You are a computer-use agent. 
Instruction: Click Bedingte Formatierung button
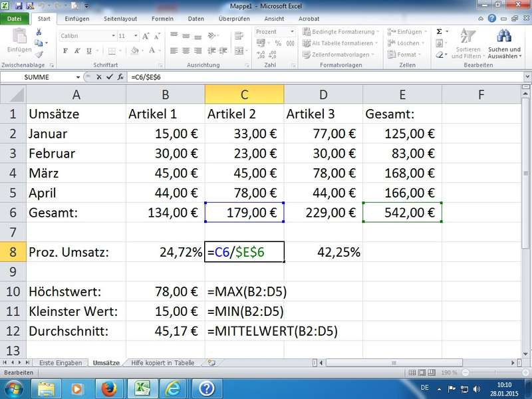[338, 32]
